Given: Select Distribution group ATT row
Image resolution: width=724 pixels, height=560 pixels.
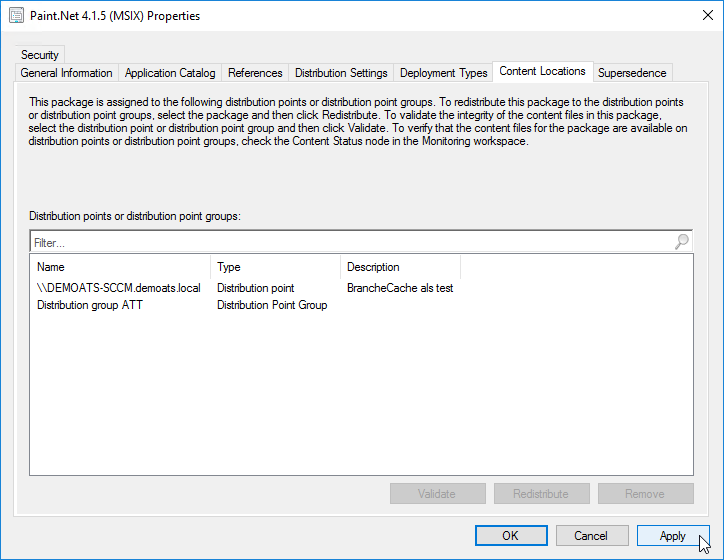Looking at the screenshot, I should click(x=90, y=305).
